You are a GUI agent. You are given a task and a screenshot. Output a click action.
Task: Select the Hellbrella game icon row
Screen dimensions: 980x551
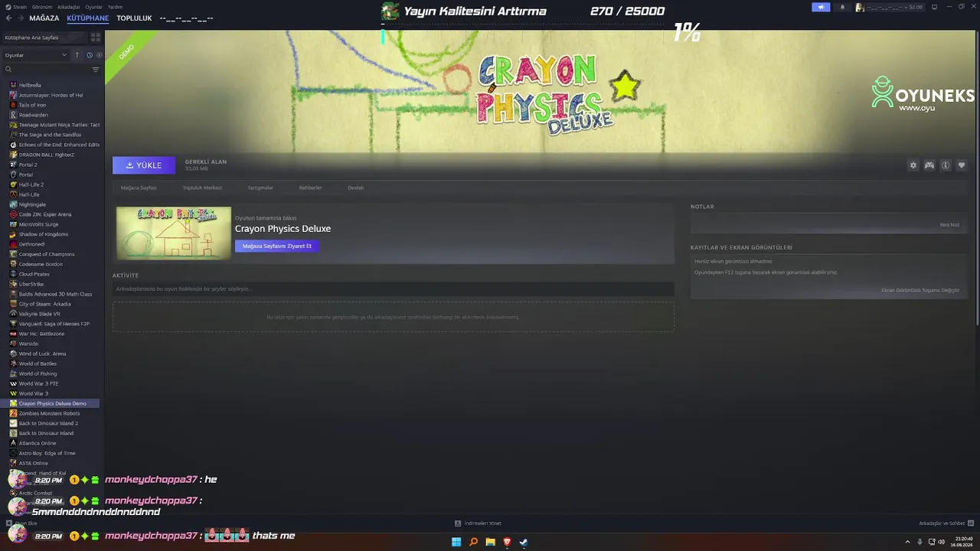[50, 85]
